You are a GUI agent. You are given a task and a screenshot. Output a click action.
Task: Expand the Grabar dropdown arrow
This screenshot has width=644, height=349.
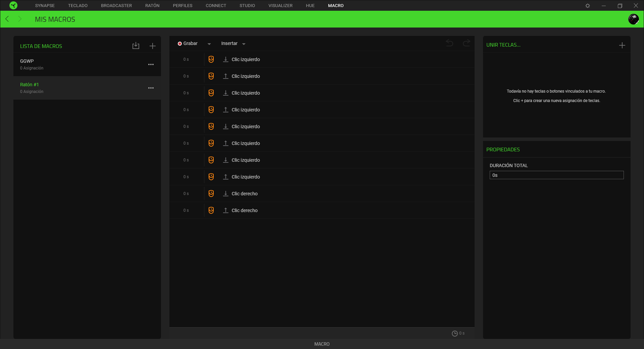[x=209, y=44]
